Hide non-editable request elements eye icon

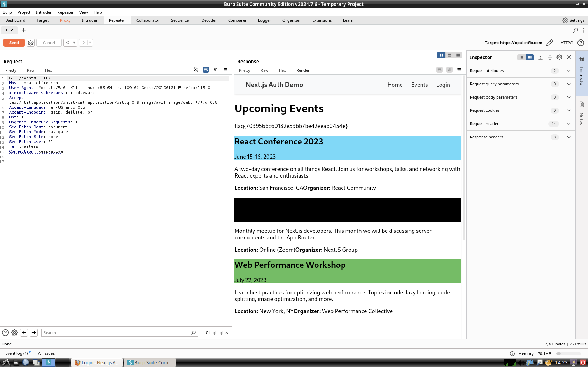tap(196, 70)
